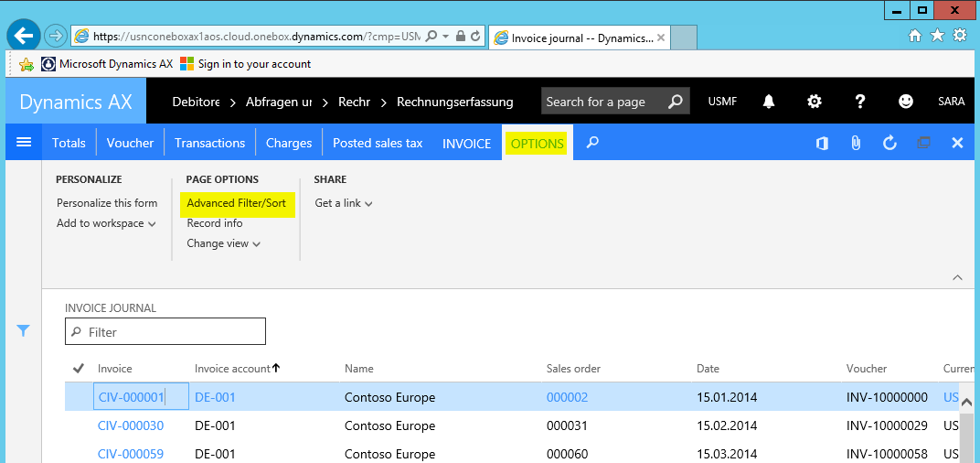Image resolution: width=980 pixels, height=463 pixels.
Task: Click the help question mark icon
Action: click(859, 102)
